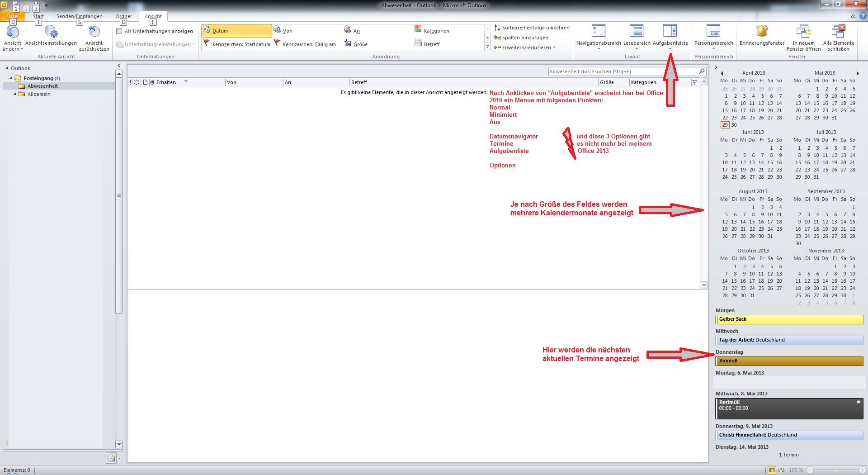Go to previous month in date navigator
The image size is (868, 475).
click(722, 73)
